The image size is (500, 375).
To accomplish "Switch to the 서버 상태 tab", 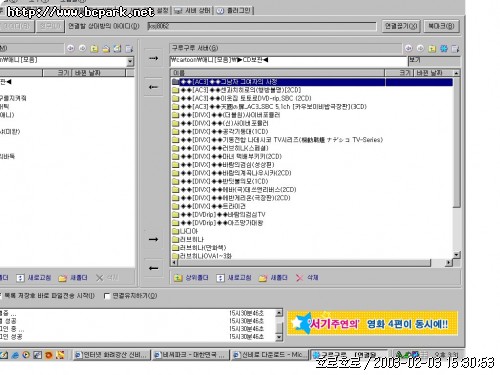I will pos(192,11).
